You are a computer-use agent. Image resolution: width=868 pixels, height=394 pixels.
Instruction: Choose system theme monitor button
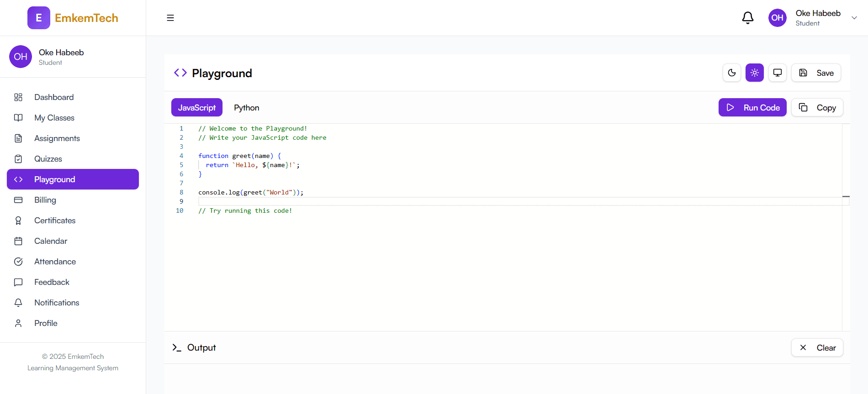777,73
